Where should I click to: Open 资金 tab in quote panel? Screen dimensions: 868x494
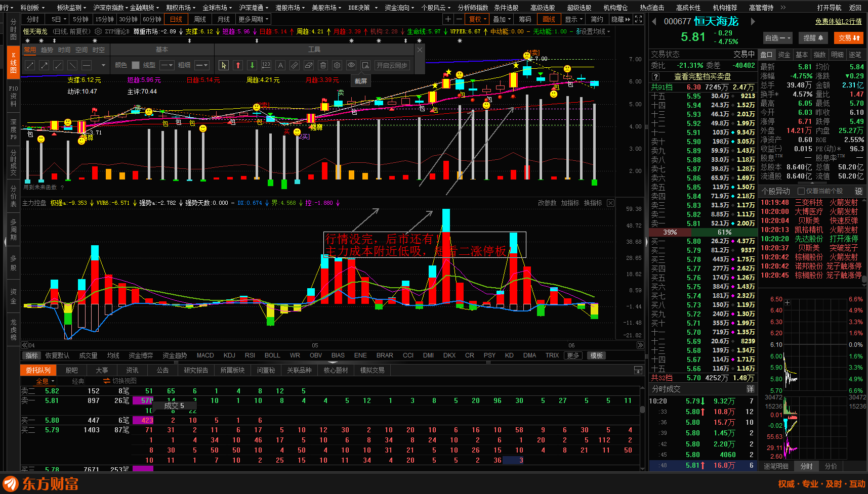[x=784, y=55]
